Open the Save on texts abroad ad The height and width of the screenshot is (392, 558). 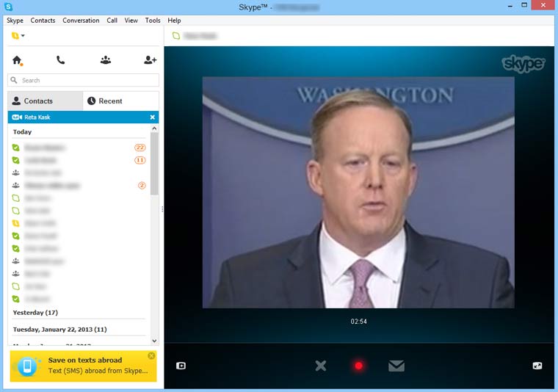(83, 366)
